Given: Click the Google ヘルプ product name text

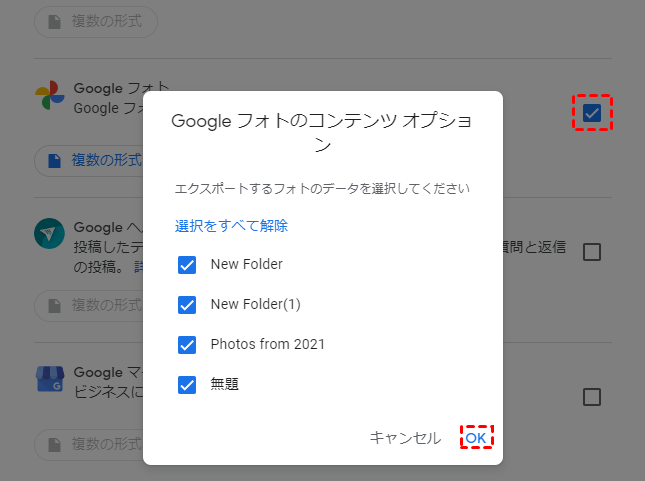Looking at the screenshot, I should pyautogui.click(x=110, y=226).
